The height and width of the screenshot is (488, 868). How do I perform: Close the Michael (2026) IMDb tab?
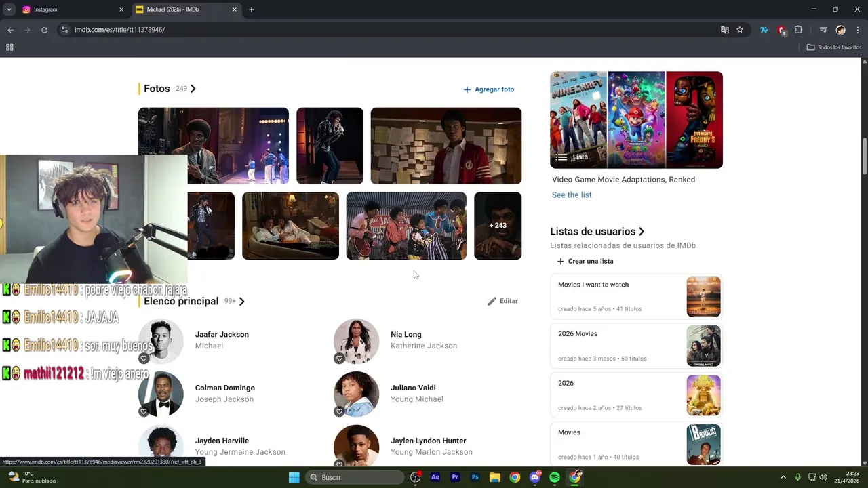click(235, 9)
